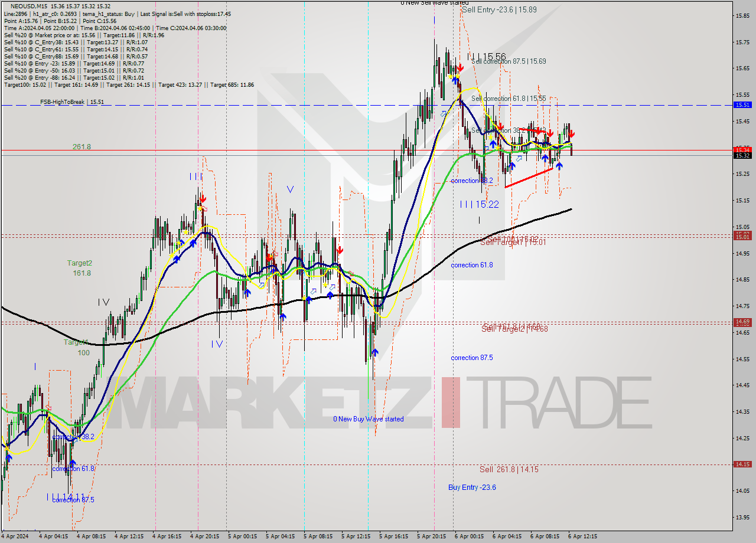Click the Sell correction 87.5 | 15.69 label

point(509,61)
